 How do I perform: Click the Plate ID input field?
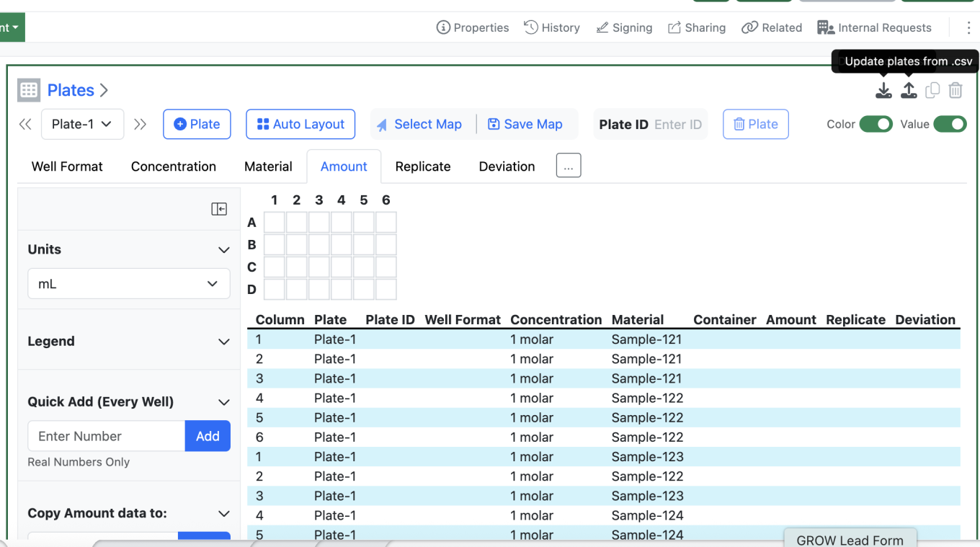(x=677, y=125)
